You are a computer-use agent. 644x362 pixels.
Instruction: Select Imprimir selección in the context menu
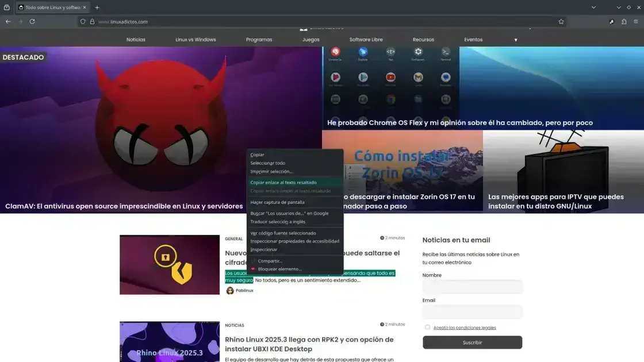click(295, 172)
